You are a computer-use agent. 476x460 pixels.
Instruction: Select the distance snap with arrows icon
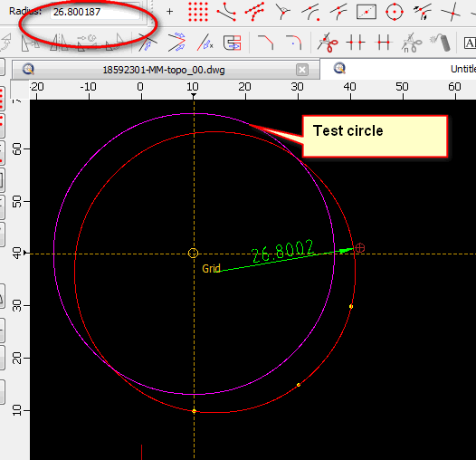423,12
